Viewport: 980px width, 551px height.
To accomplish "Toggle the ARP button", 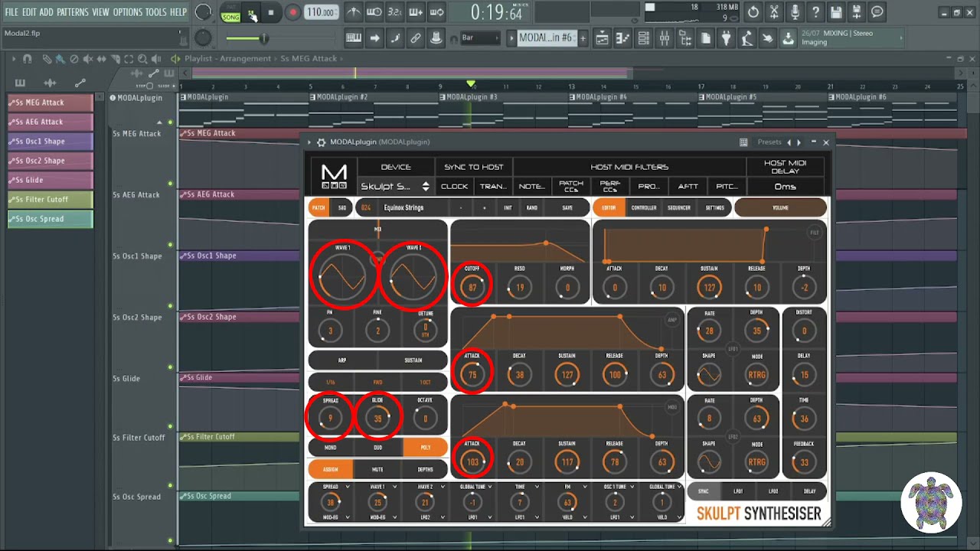I will (342, 360).
